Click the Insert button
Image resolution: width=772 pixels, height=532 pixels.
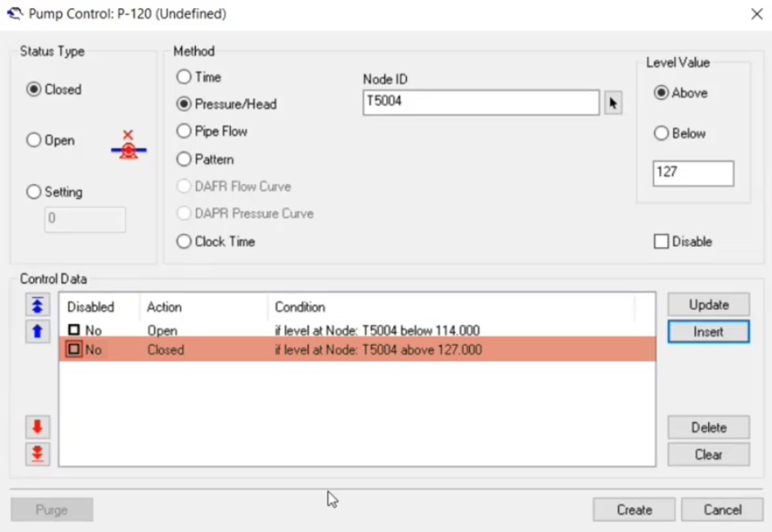point(708,331)
